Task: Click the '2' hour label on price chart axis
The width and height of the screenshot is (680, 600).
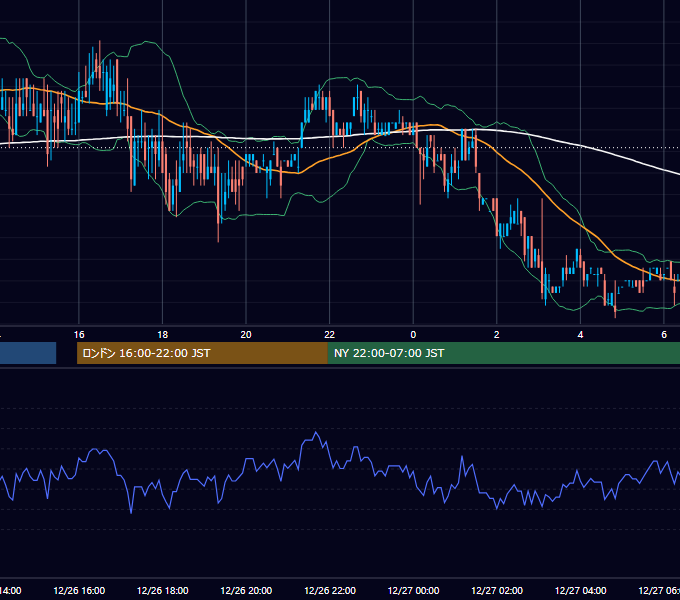Action: pyautogui.click(x=497, y=334)
